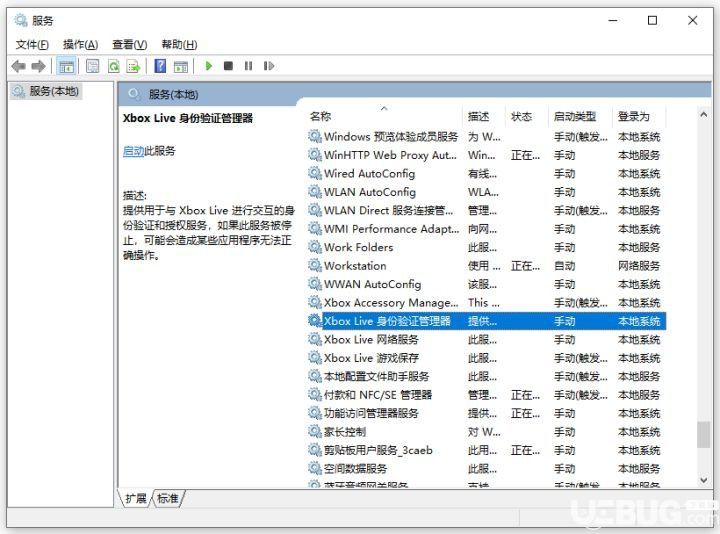Click the Export list toolbar icon
Screen dimensions: 720x534
[134, 66]
